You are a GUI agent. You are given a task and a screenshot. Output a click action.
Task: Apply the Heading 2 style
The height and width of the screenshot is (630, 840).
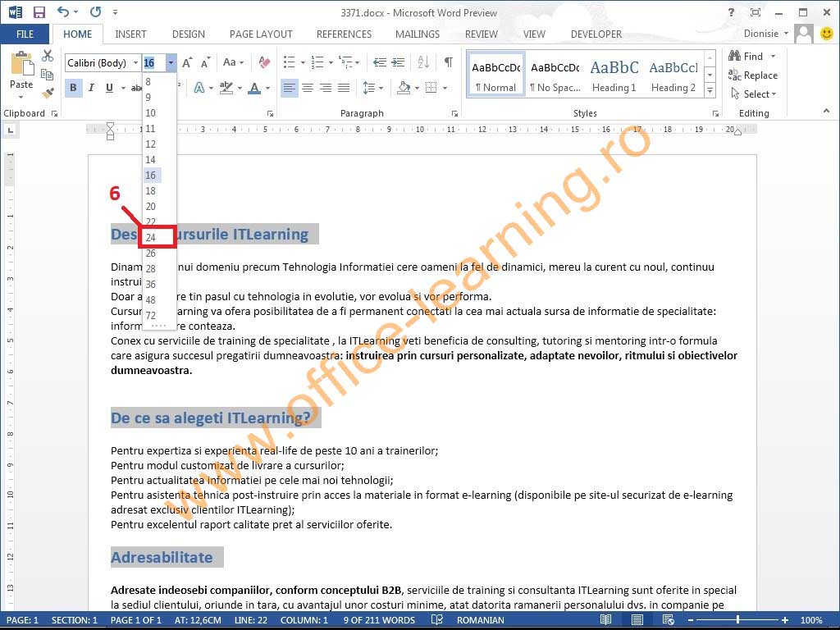tap(673, 75)
